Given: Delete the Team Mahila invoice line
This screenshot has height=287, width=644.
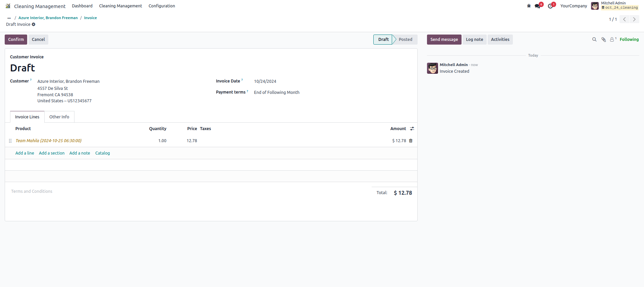Looking at the screenshot, I should 411,141.
